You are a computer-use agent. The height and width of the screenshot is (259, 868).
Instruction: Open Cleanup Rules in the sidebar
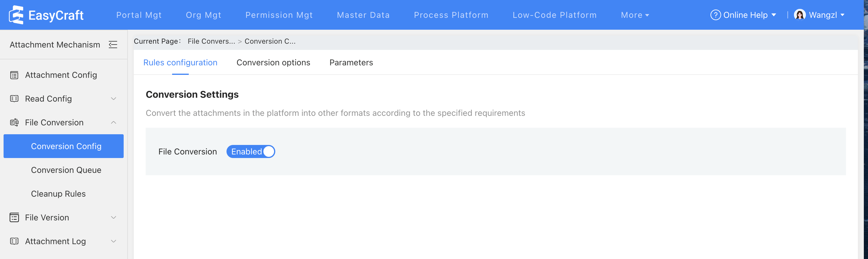tap(58, 194)
